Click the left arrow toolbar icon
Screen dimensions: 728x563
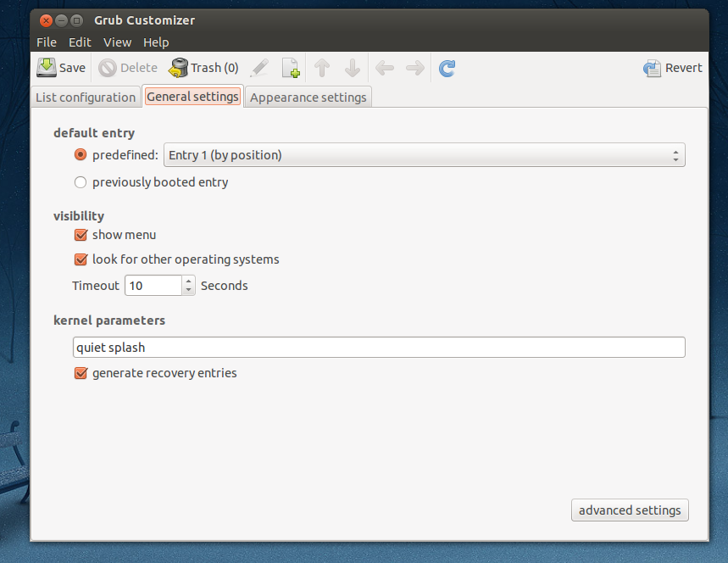point(385,68)
